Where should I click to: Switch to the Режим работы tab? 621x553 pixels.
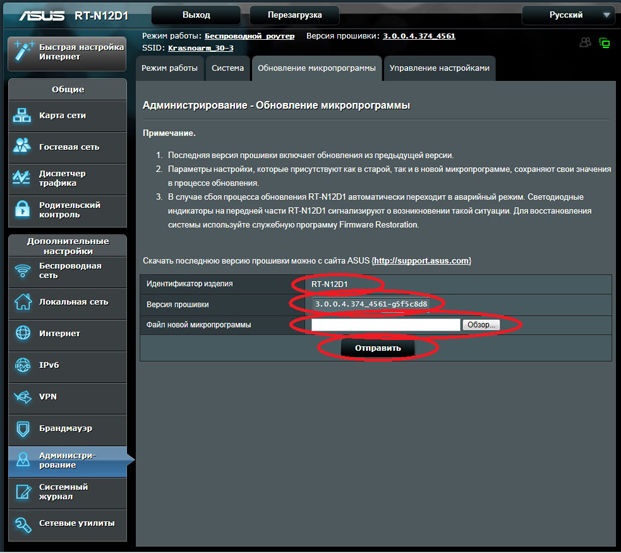click(x=170, y=68)
